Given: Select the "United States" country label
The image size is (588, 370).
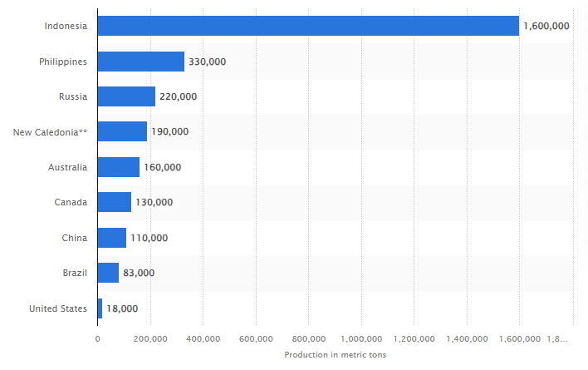Looking at the screenshot, I should 57,308.
